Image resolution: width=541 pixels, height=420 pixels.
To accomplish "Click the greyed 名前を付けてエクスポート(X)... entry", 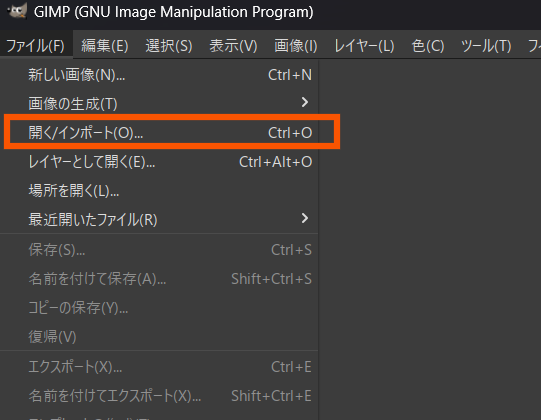I will [x=159, y=396].
